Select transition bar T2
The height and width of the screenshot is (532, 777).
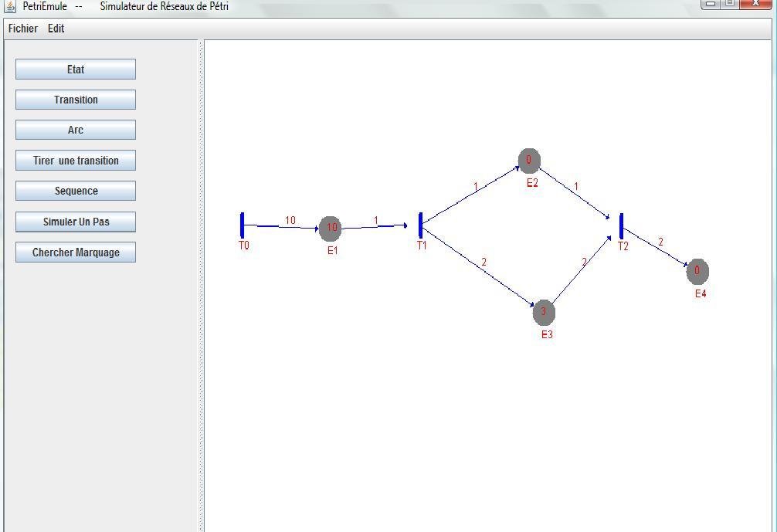click(x=622, y=226)
